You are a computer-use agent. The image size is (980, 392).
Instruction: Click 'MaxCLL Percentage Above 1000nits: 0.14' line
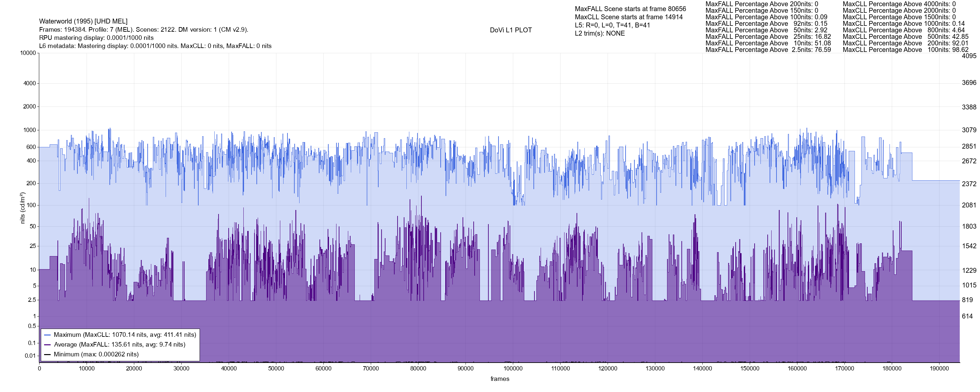(x=904, y=24)
